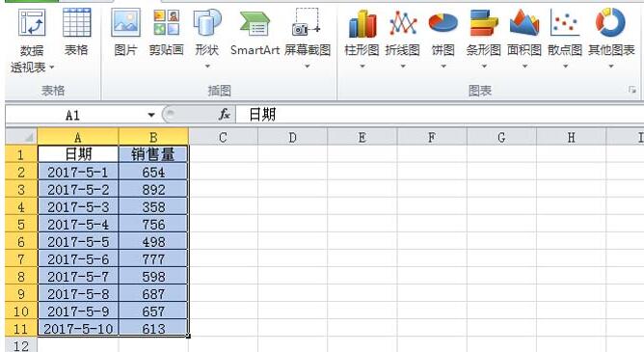Open the Charts group dialog launcher
644x352 pixels.
click(632, 90)
